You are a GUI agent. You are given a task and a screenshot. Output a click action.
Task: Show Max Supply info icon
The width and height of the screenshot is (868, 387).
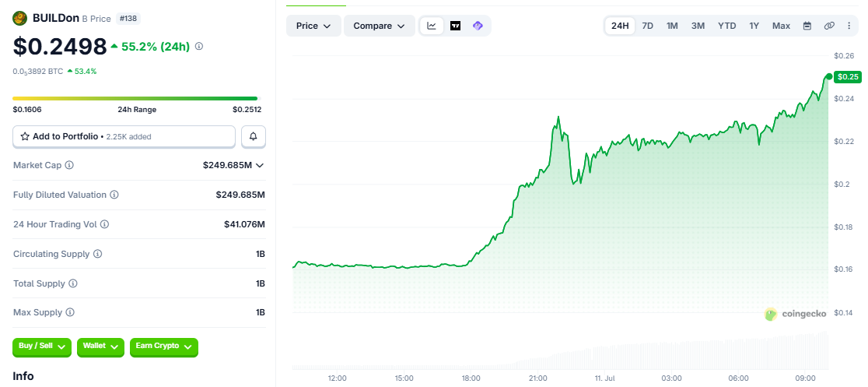[x=70, y=313]
